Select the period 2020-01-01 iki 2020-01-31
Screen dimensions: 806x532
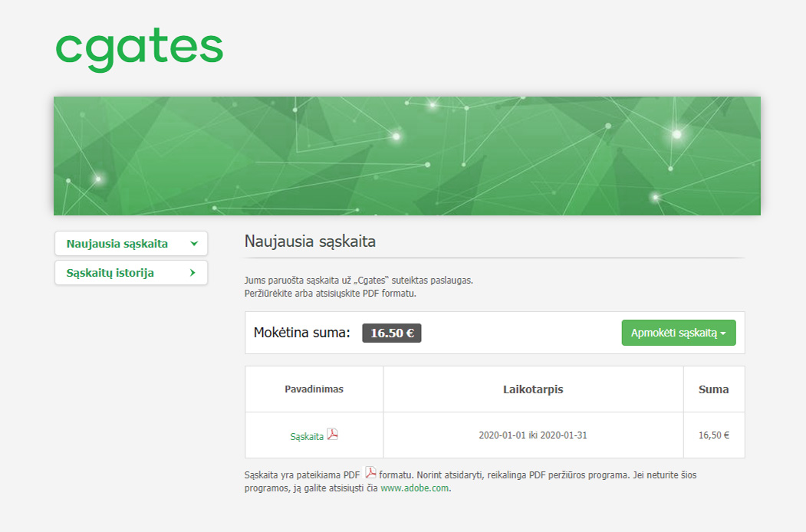click(x=533, y=435)
